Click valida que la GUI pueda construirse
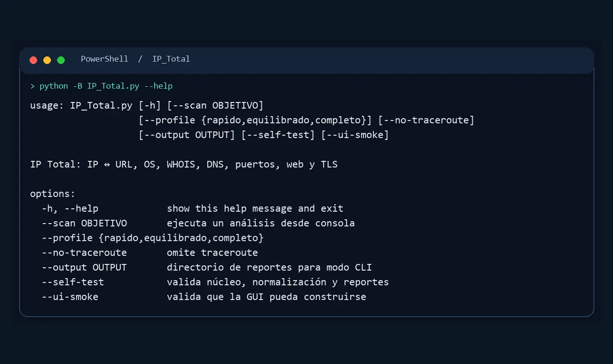The width and height of the screenshot is (613, 364). [266, 297]
